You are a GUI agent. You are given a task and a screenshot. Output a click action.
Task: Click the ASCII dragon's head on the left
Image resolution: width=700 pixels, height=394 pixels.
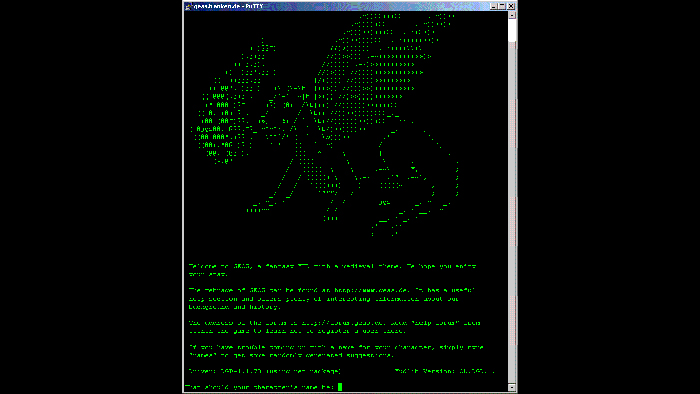click(223, 125)
